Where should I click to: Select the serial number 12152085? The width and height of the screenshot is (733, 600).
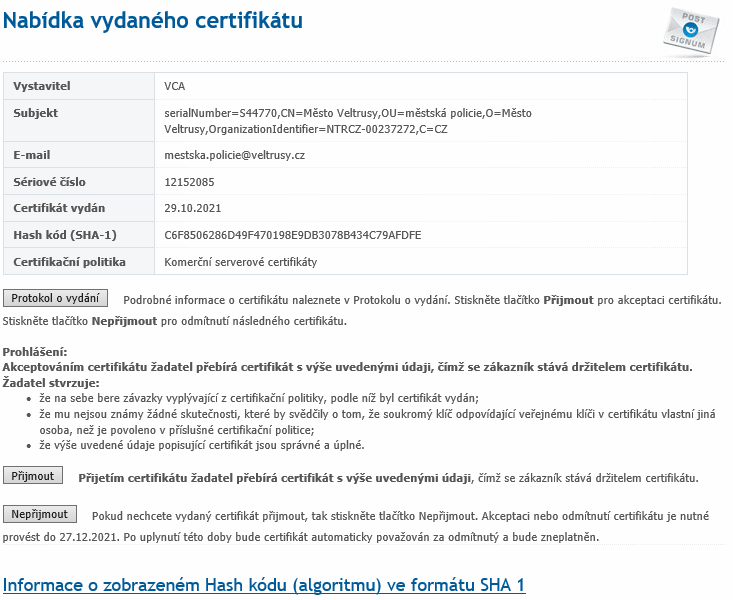[190, 182]
